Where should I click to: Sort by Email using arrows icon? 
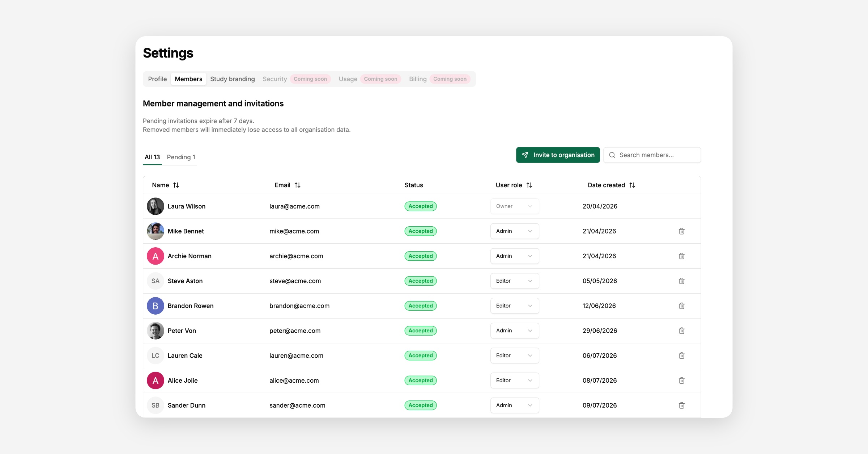click(x=297, y=185)
